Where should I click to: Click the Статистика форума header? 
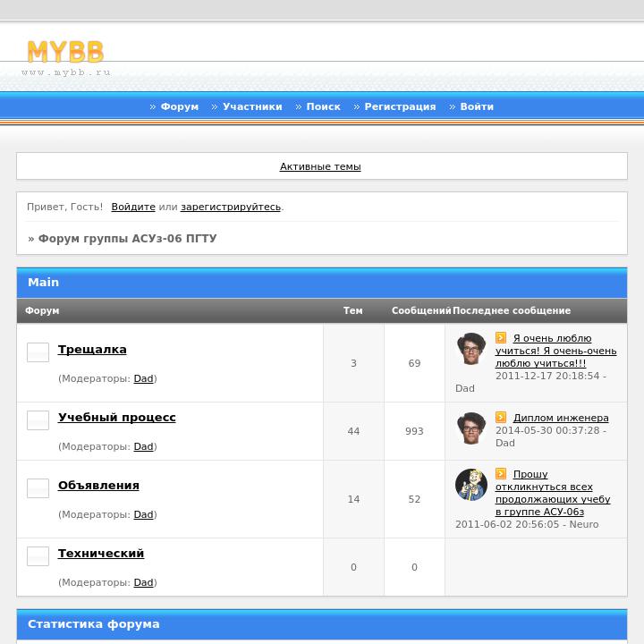point(322,624)
